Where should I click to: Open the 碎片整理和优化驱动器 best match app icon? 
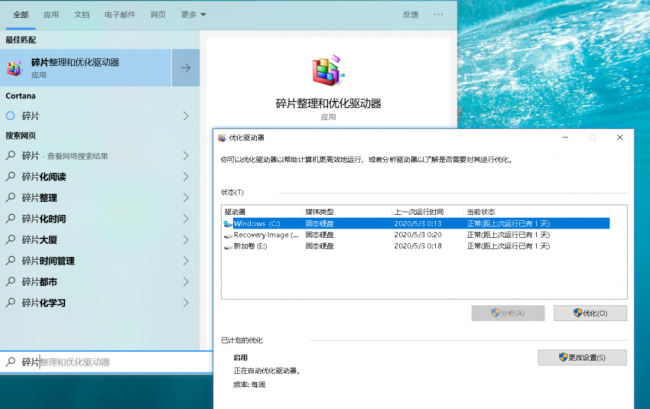[x=15, y=68]
